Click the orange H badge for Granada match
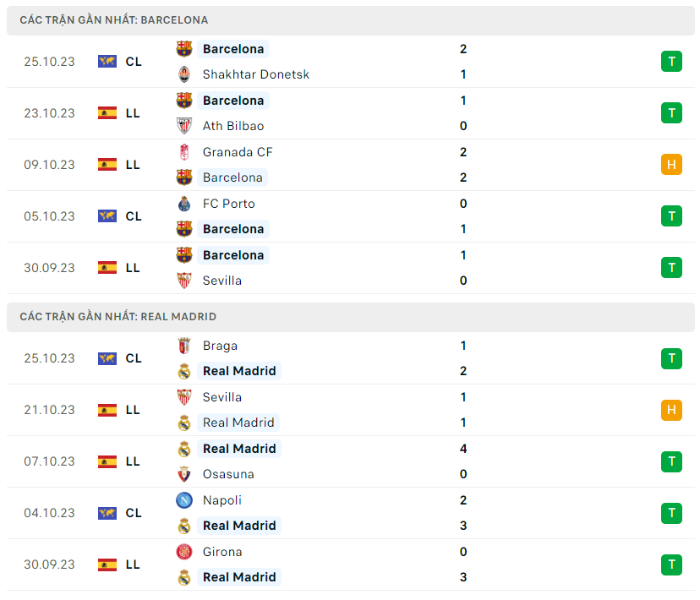This screenshot has height=600, width=700. 671,165
